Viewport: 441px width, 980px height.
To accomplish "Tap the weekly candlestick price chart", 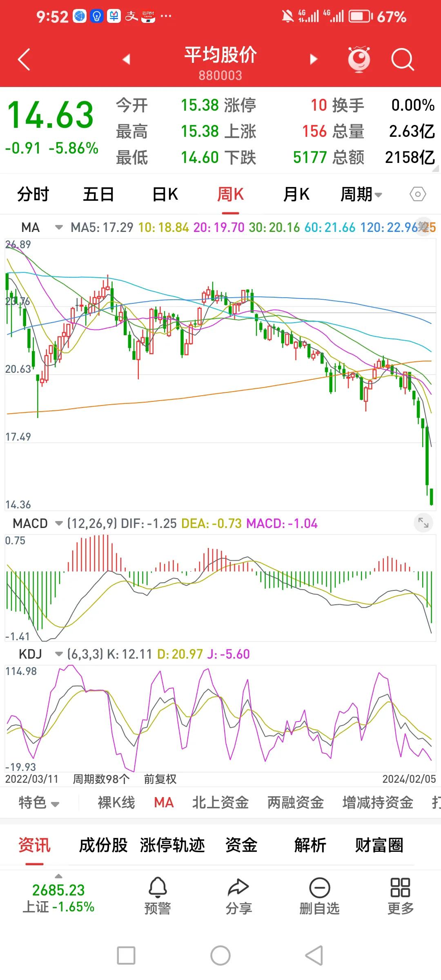I will [x=220, y=374].
